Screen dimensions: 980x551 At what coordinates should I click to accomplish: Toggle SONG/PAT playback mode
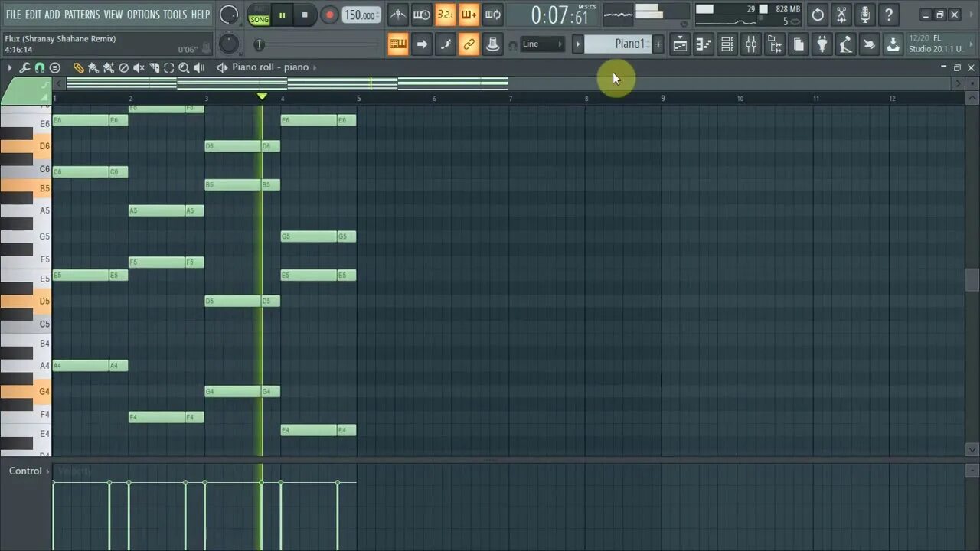[x=259, y=15]
